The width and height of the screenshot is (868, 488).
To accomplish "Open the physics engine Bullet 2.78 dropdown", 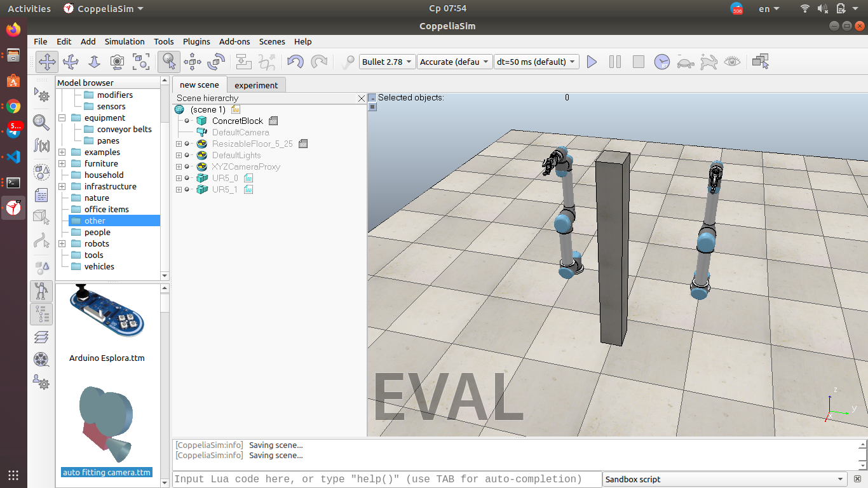I will pyautogui.click(x=387, y=62).
